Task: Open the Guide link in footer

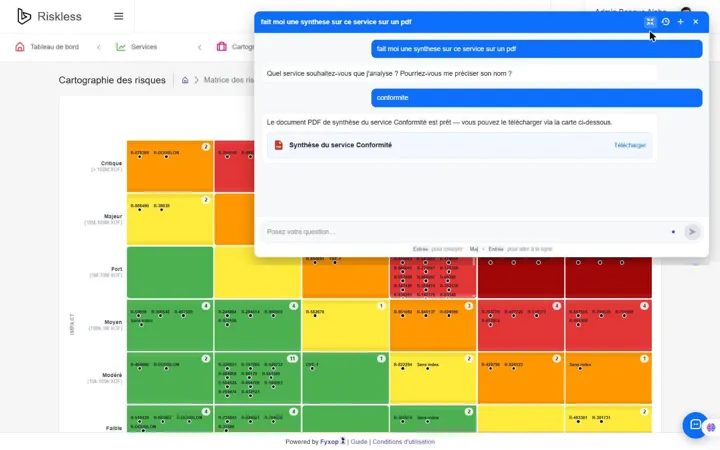Action: point(359,442)
